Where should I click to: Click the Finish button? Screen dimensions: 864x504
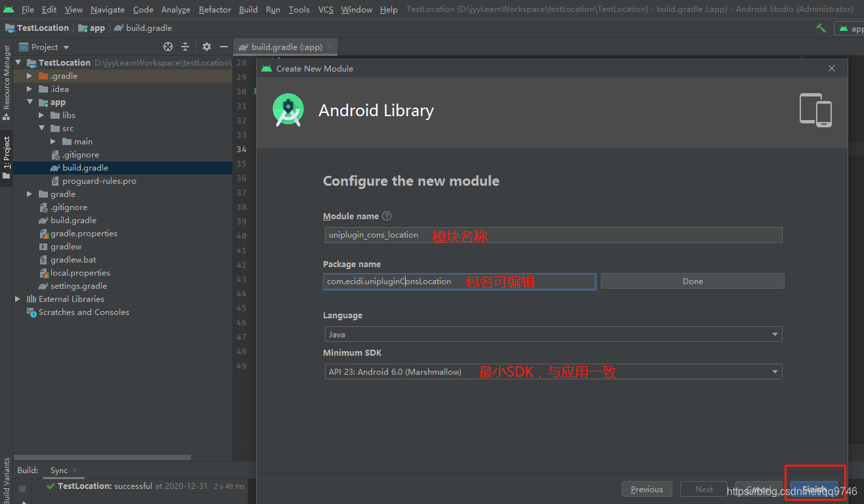point(814,489)
